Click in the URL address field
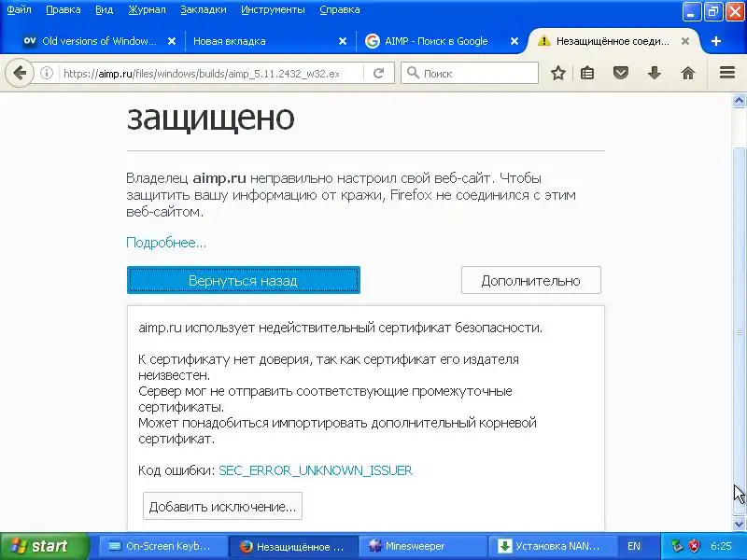Image resolution: width=747 pixels, height=560 pixels. click(x=209, y=74)
